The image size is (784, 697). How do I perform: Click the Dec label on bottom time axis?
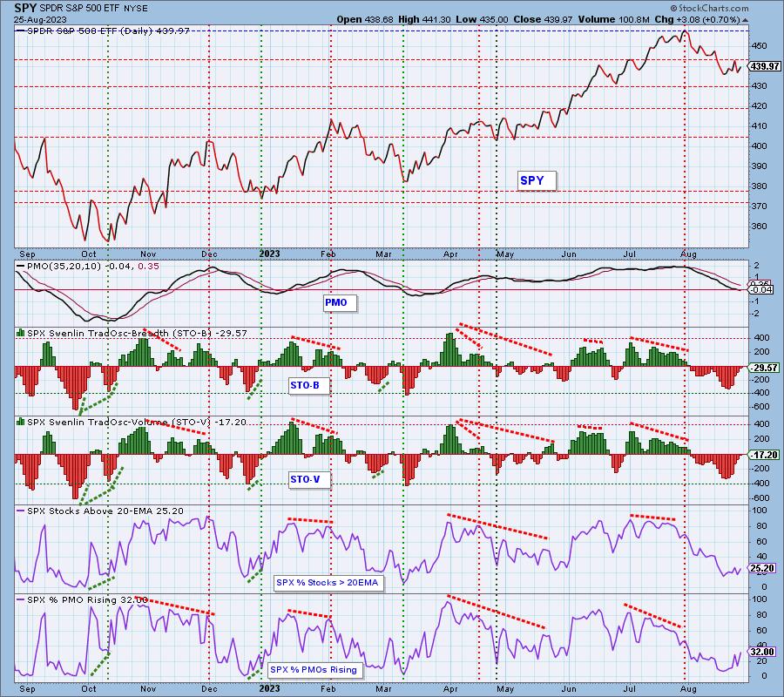[209, 688]
